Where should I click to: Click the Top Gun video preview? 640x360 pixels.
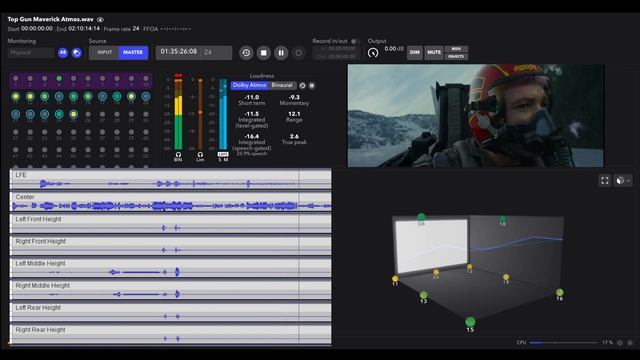(x=476, y=116)
